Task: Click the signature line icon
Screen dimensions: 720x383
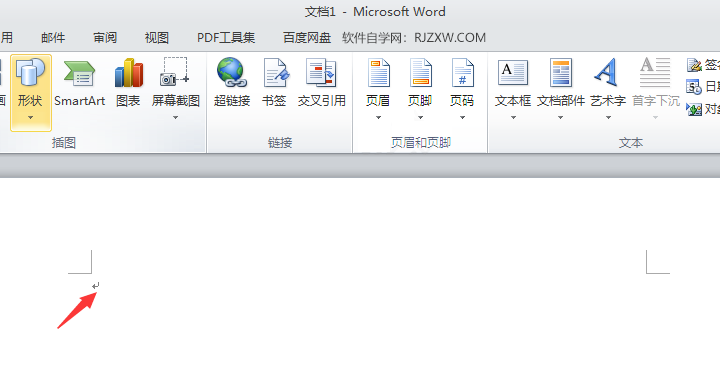Action: 694,65
